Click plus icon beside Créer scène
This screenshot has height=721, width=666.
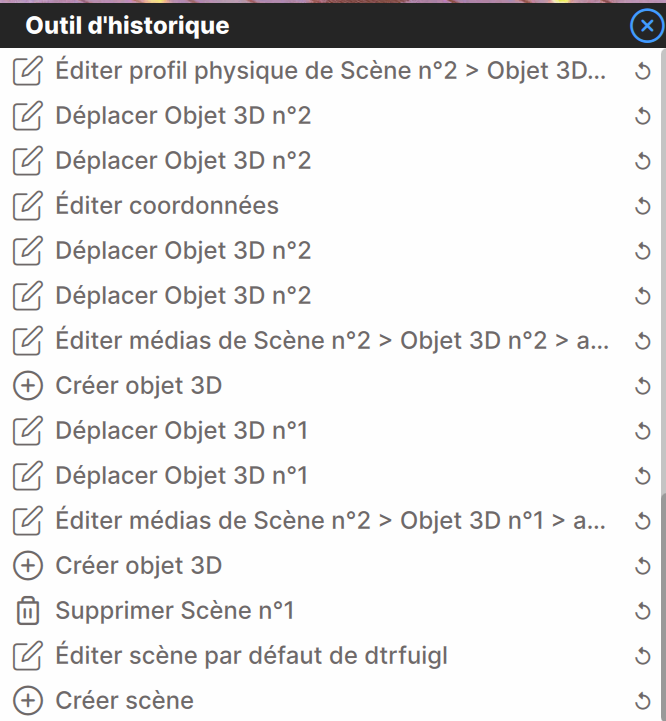click(28, 701)
